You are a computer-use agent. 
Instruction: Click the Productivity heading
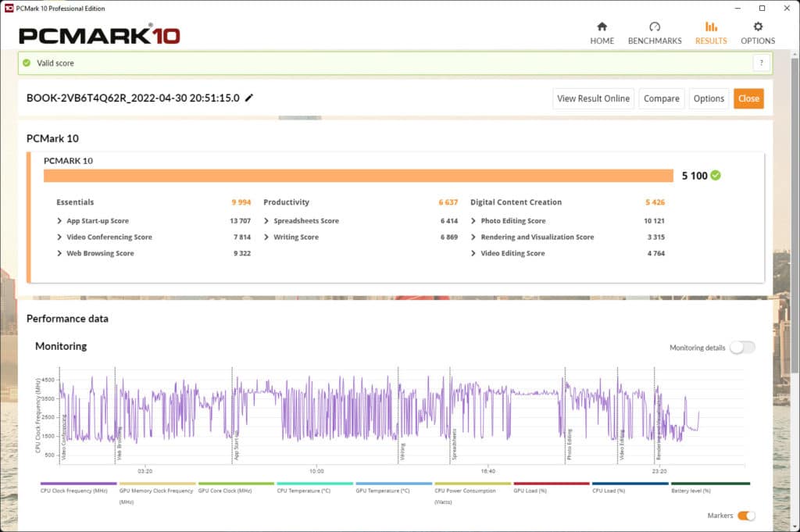point(286,202)
